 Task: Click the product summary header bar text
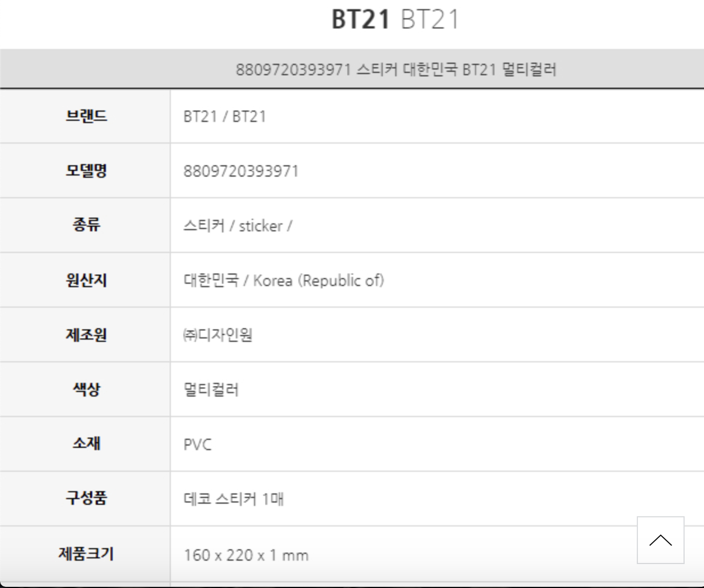point(396,70)
